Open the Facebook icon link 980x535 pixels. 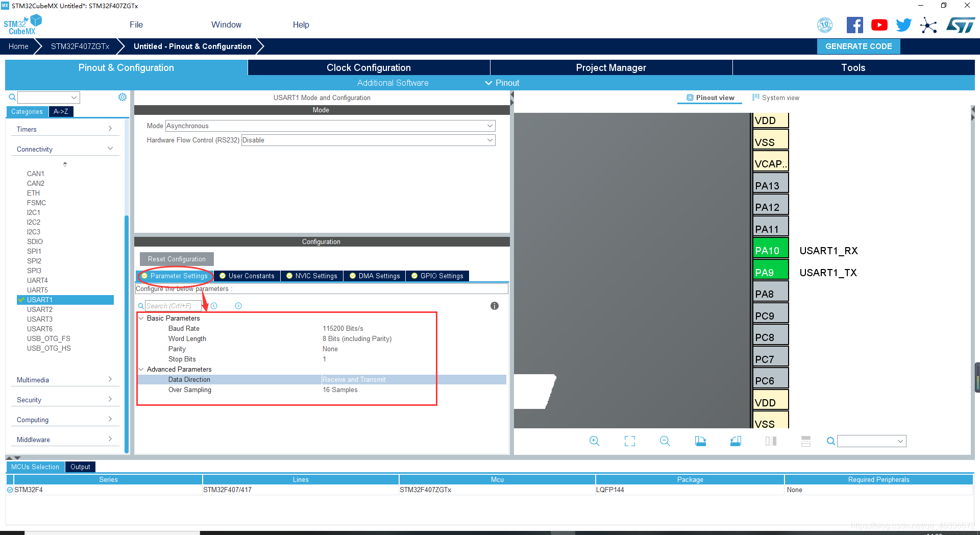click(x=854, y=25)
